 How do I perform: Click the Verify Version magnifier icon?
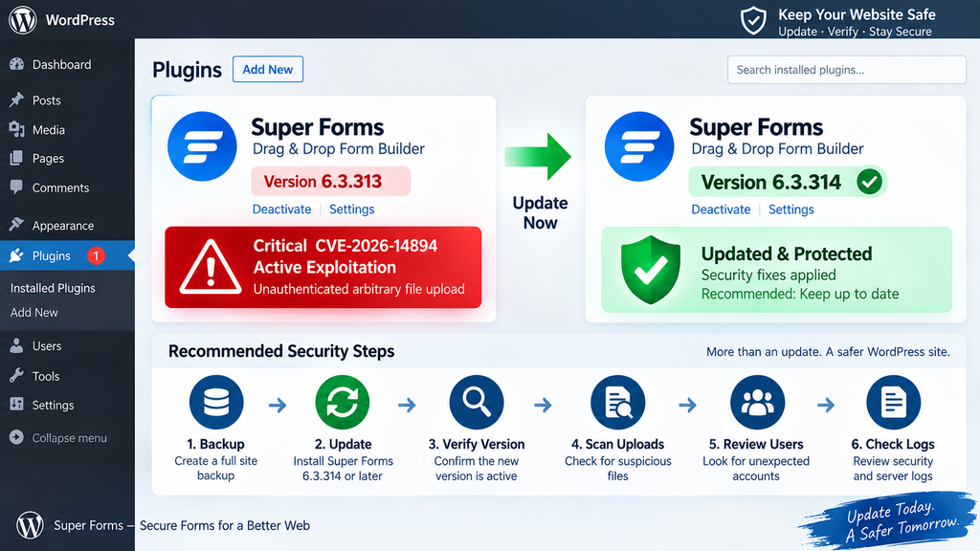[477, 403]
